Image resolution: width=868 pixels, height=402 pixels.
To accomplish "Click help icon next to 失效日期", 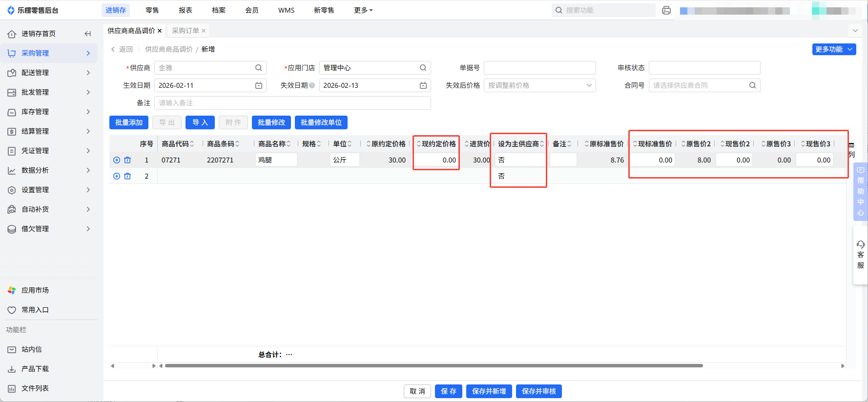I will tap(312, 85).
